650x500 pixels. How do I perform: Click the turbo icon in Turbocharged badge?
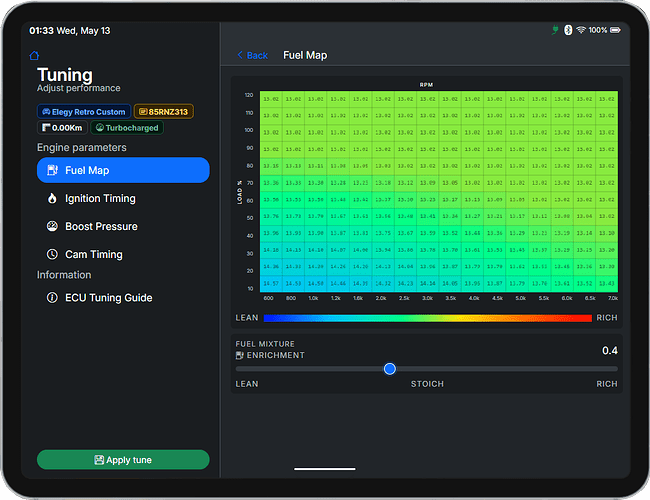100,128
